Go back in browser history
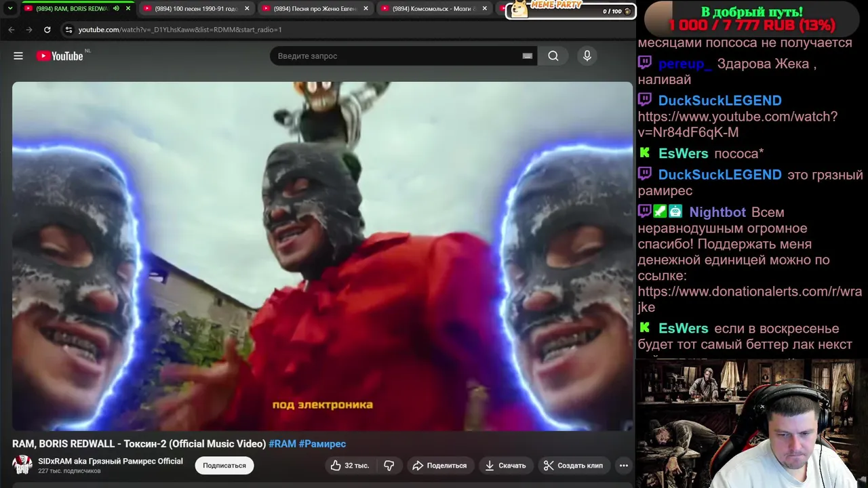Image resolution: width=868 pixels, height=488 pixels. coord(12,30)
